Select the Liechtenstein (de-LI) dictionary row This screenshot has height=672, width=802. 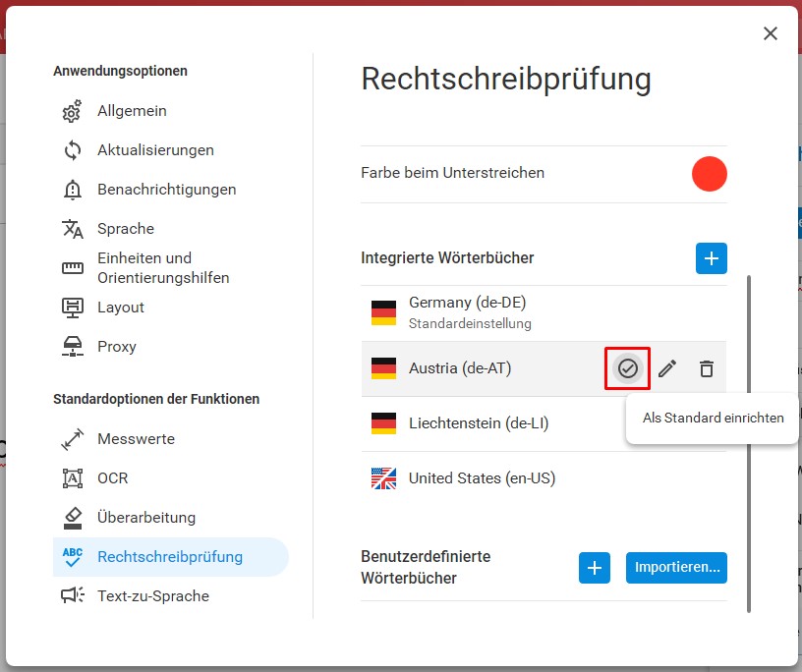(544, 423)
